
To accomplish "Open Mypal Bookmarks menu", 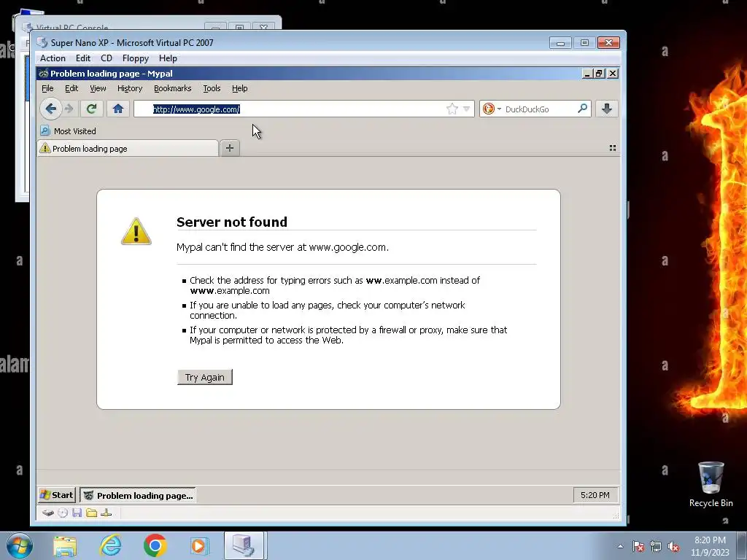I will tap(172, 88).
